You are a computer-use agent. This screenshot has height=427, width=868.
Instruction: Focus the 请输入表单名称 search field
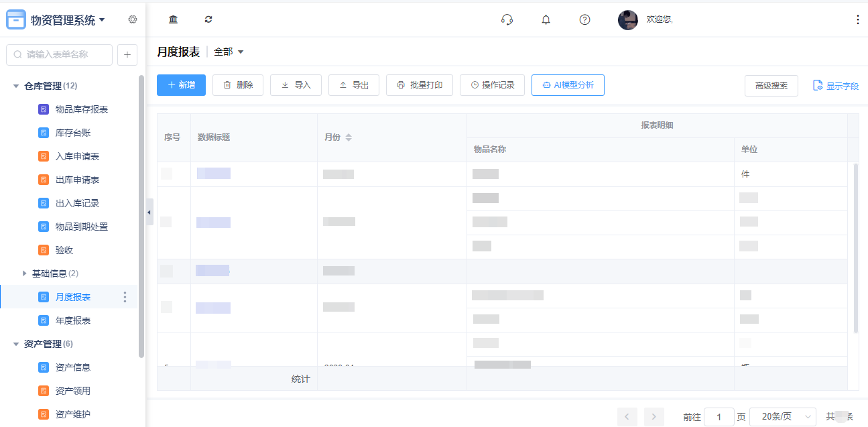[59, 55]
